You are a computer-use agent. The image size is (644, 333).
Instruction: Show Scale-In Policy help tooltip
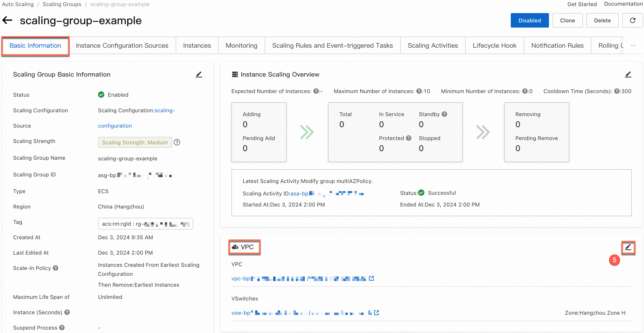coord(56,268)
